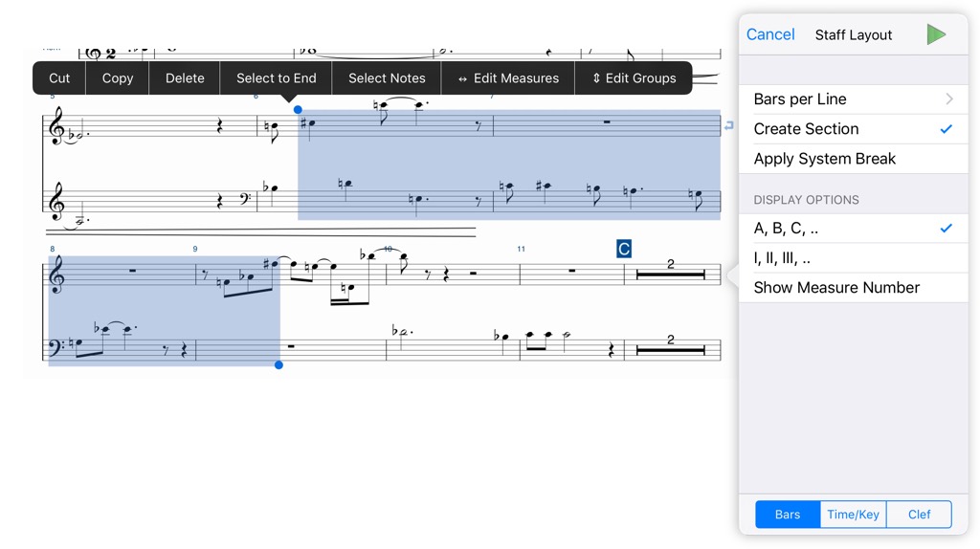Click the bass clef on bottom staff
The height and width of the screenshot is (549, 980).
pos(56,348)
